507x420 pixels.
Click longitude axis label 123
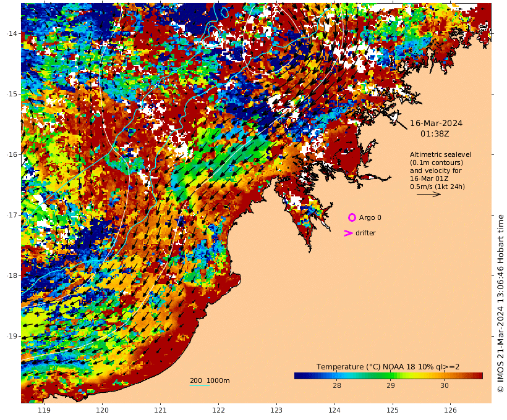click(276, 410)
